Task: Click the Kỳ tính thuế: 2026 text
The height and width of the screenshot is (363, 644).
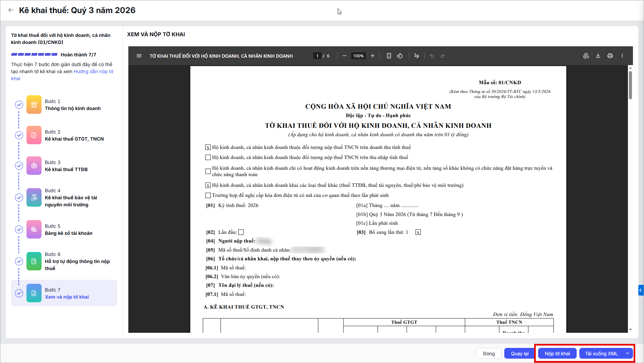Action: pyautogui.click(x=238, y=205)
